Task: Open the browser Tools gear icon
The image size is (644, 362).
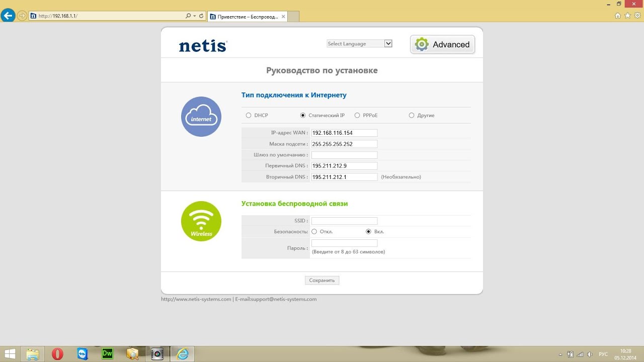Action: (636, 16)
